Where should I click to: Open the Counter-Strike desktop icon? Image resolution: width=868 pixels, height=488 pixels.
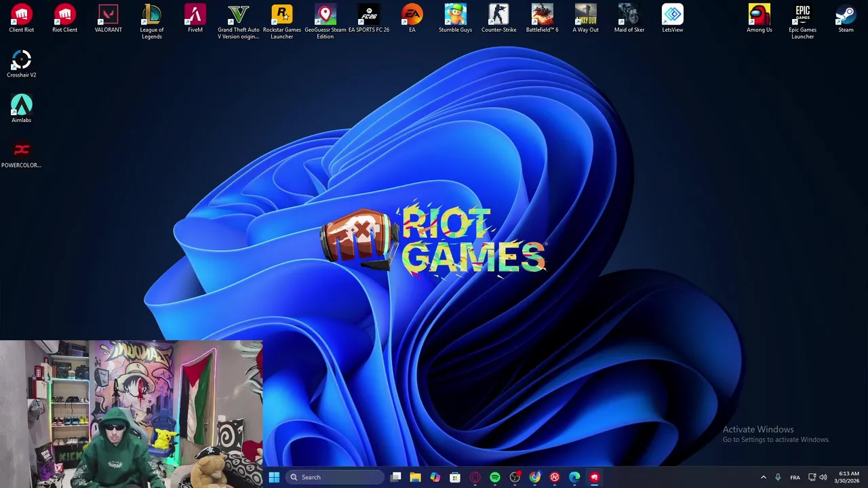[498, 19]
